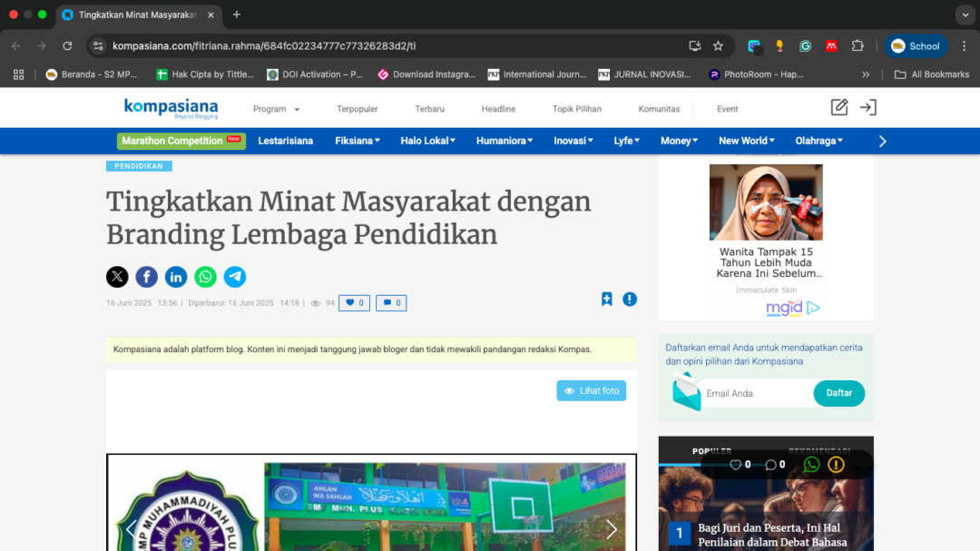
Task: Open comments counter button under title
Action: pos(391,302)
